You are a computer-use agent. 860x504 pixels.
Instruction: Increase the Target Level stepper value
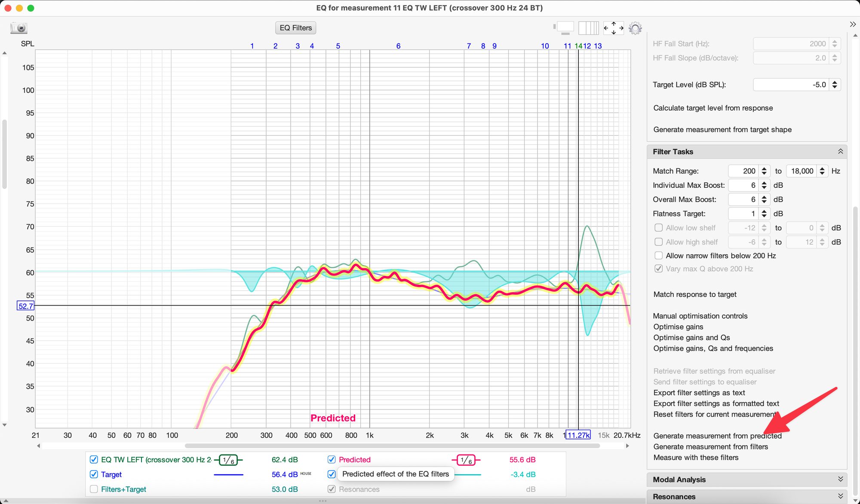835,82
